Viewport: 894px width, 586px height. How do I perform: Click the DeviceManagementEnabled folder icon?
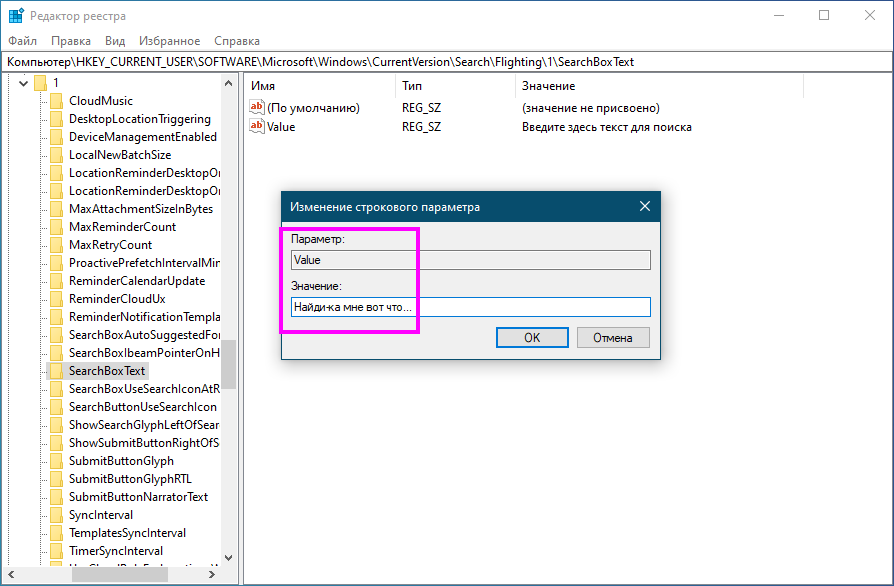pyautogui.click(x=56, y=137)
